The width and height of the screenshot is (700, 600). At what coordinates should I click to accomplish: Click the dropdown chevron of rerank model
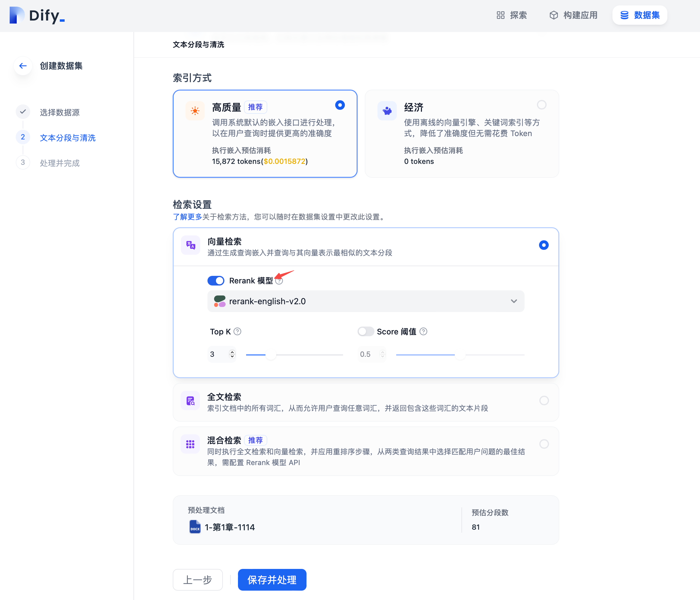tap(514, 301)
